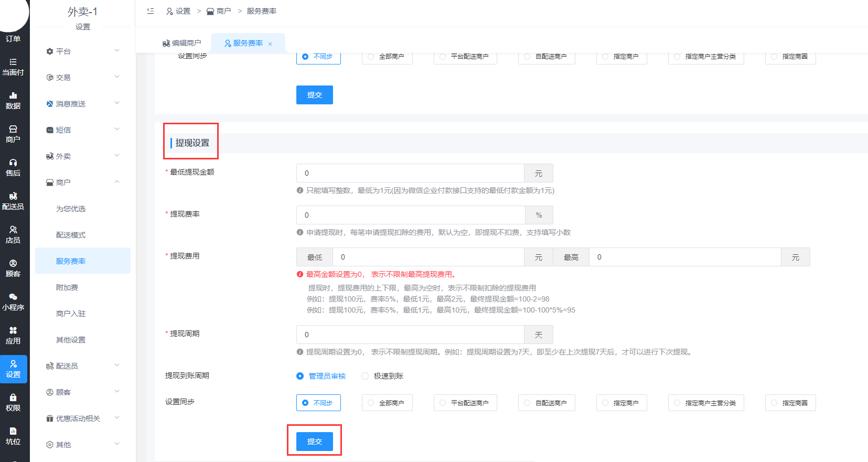
Task: Open the 售后 headset icon
Action: click(x=13, y=168)
